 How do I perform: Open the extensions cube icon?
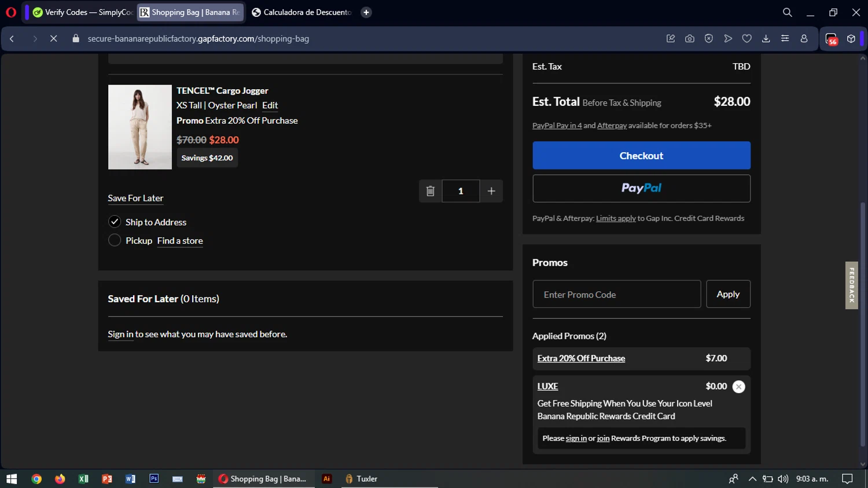(x=851, y=39)
